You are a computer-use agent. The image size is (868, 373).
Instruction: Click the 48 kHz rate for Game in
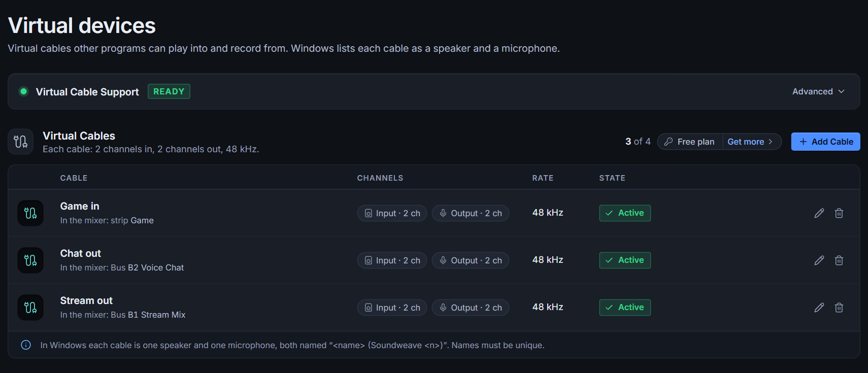[548, 213]
